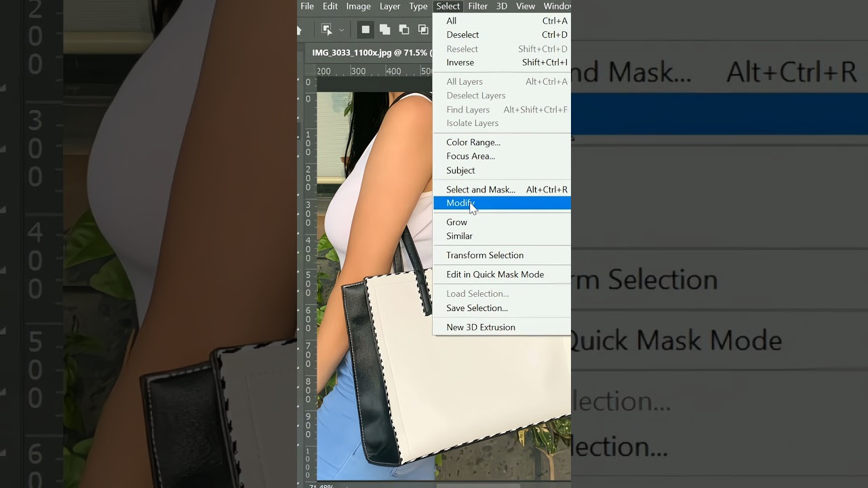Choose Edit in Quick Mask Mode
The width and height of the screenshot is (868, 488).
click(x=502, y=274)
